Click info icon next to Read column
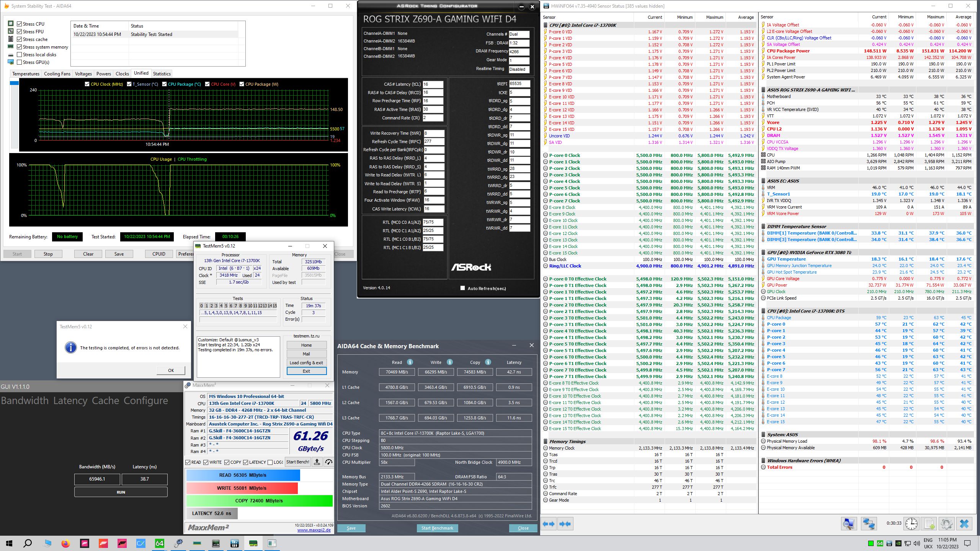980x551 pixels. [410, 362]
